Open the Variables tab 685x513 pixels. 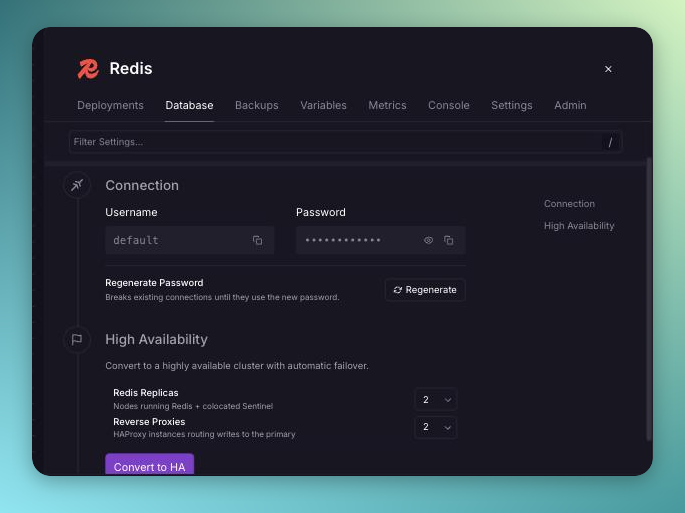click(x=323, y=105)
